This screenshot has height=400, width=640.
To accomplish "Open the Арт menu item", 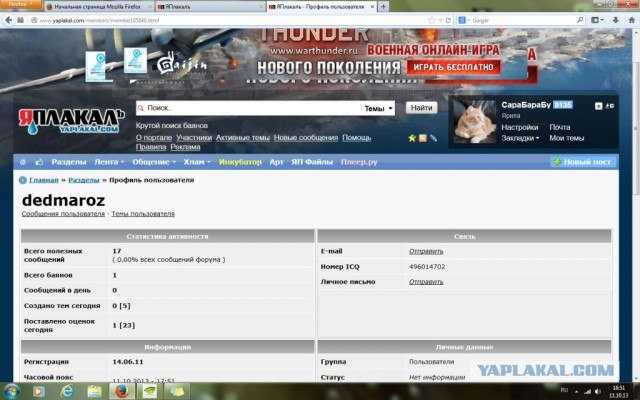I will pyautogui.click(x=276, y=162).
